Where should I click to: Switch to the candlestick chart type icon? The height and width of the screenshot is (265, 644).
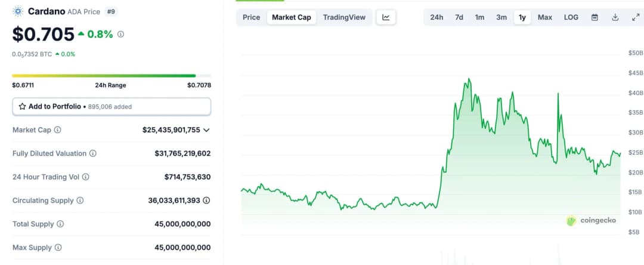386,17
